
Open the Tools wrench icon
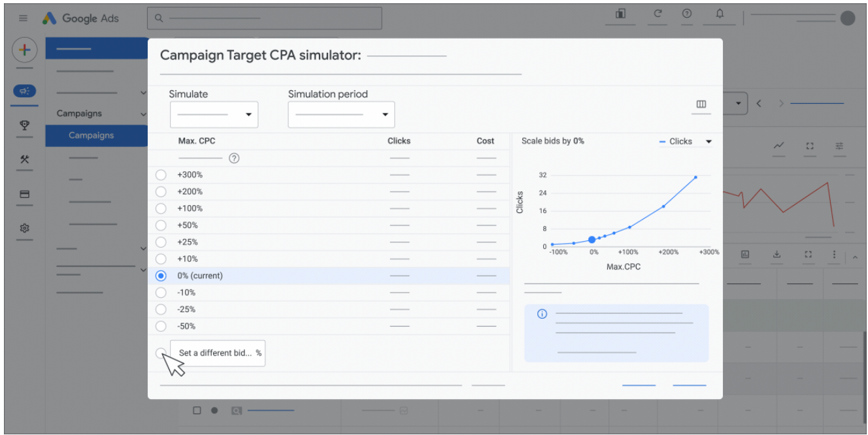tap(24, 159)
